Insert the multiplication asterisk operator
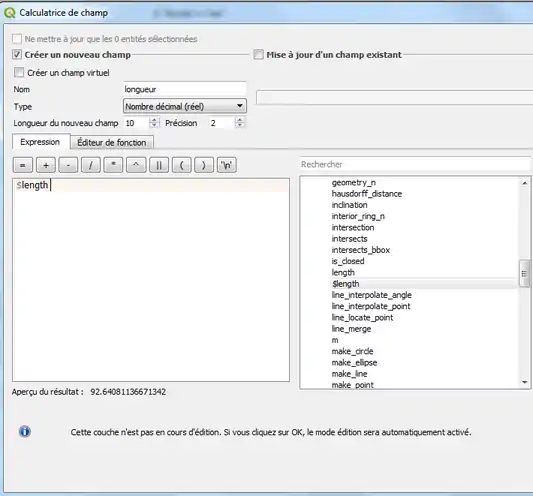The width and height of the screenshot is (533, 496). click(113, 165)
